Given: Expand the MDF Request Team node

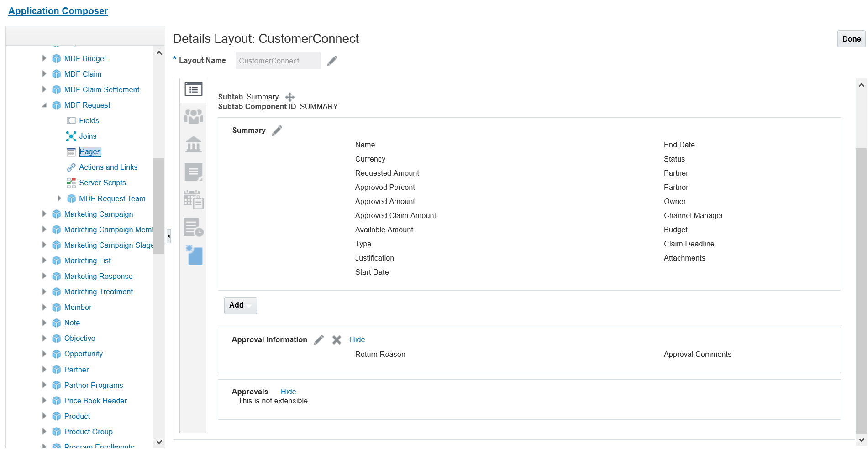Looking at the screenshot, I should pyautogui.click(x=59, y=198).
